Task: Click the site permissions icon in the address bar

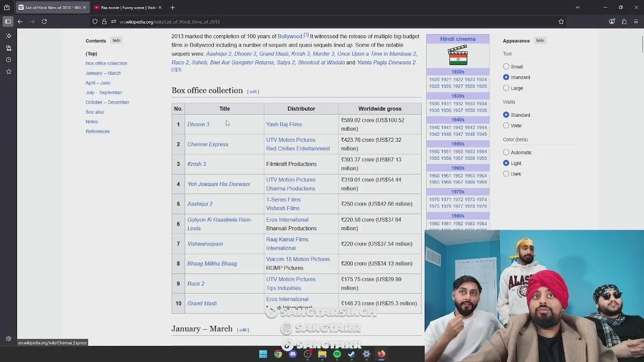Action: pos(114,22)
